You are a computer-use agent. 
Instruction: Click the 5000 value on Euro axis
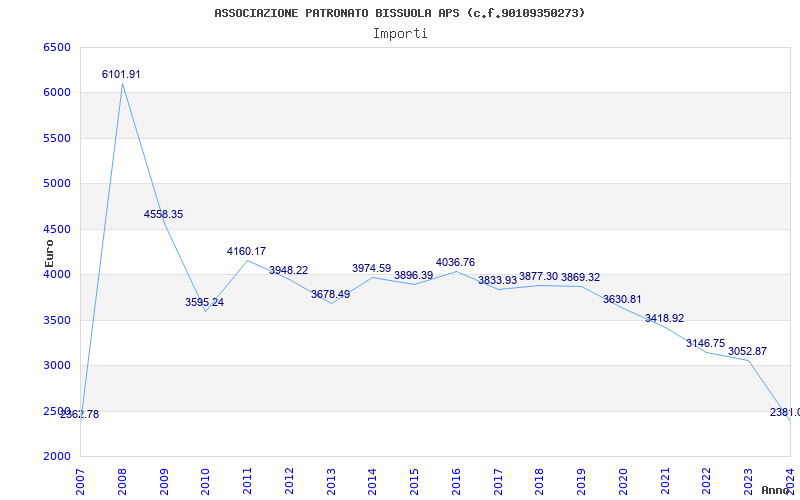[x=57, y=184]
